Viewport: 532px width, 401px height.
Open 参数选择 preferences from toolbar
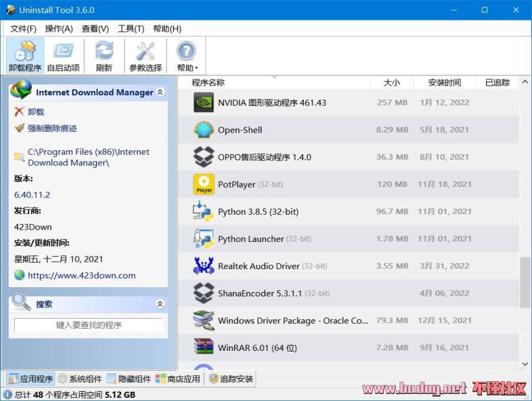[x=145, y=56]
